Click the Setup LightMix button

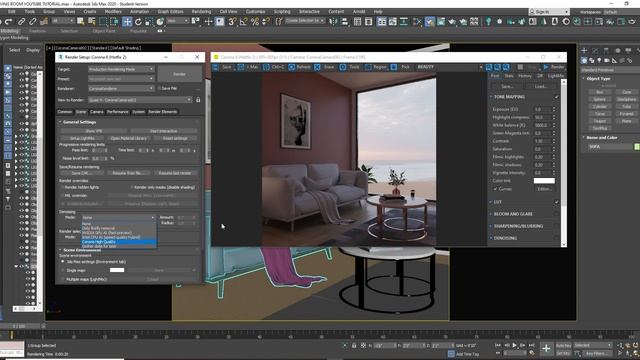[82, 138]
